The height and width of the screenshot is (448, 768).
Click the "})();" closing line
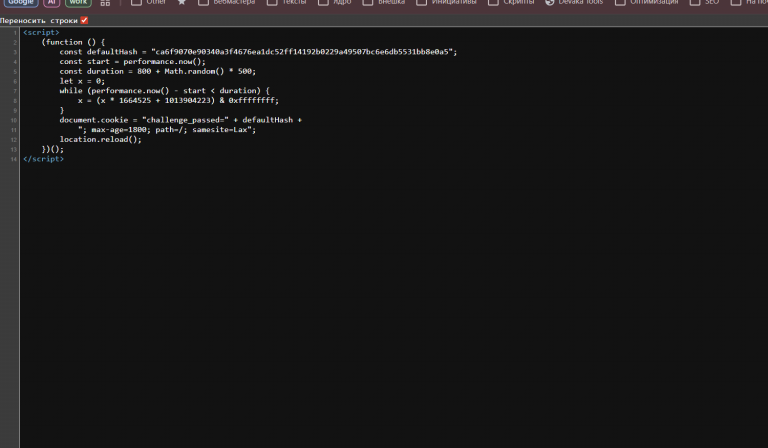tap(52, 149)
